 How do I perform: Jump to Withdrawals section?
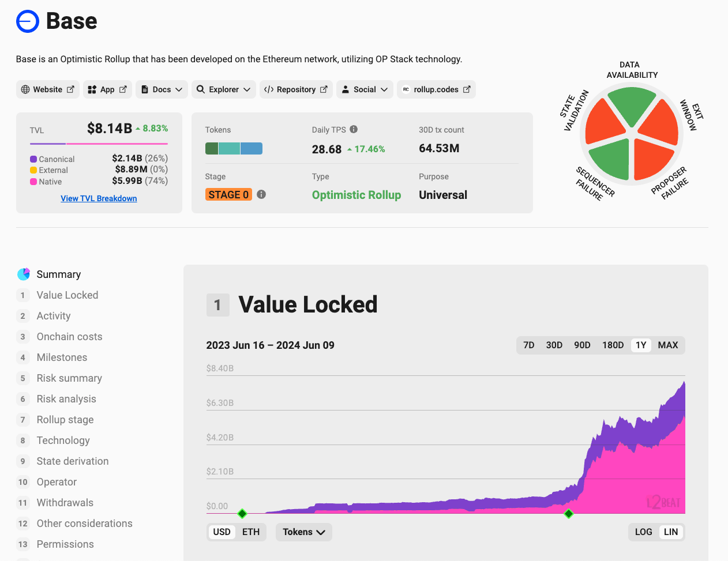click(65, 503)
